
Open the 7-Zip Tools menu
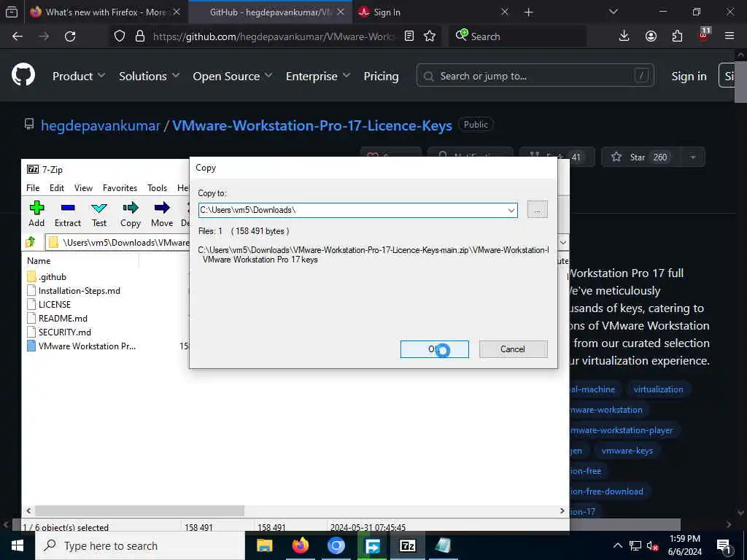[158, 188]
